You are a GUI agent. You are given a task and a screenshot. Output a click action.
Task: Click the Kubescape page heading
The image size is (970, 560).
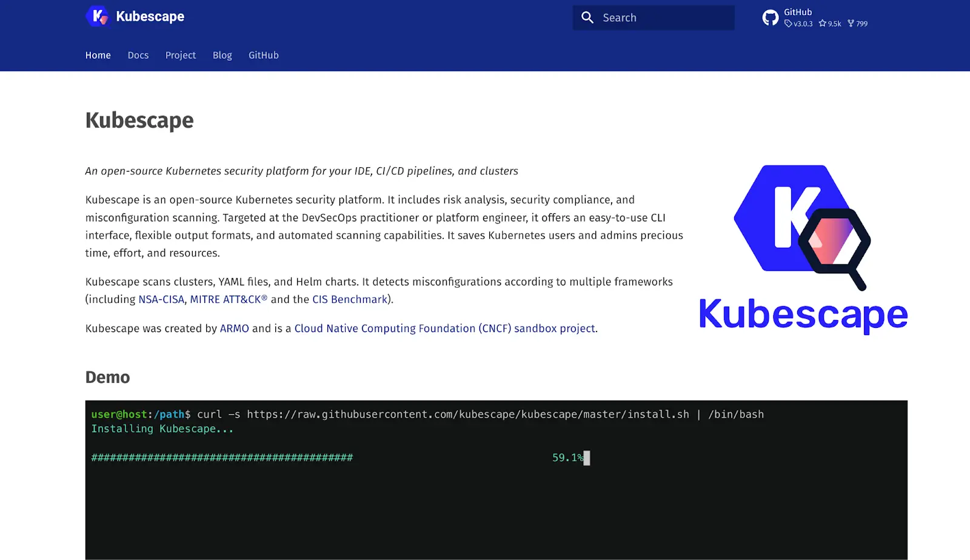click(139, 120)
